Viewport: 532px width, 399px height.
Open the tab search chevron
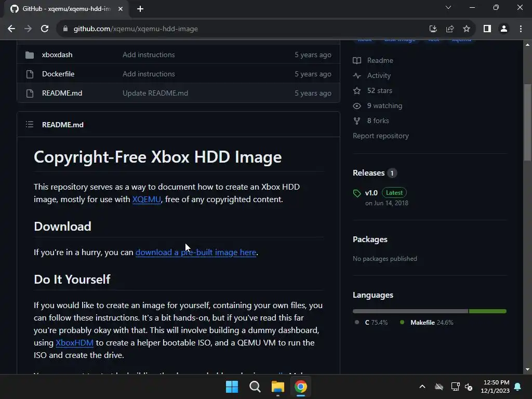click(x=448, y=7)
